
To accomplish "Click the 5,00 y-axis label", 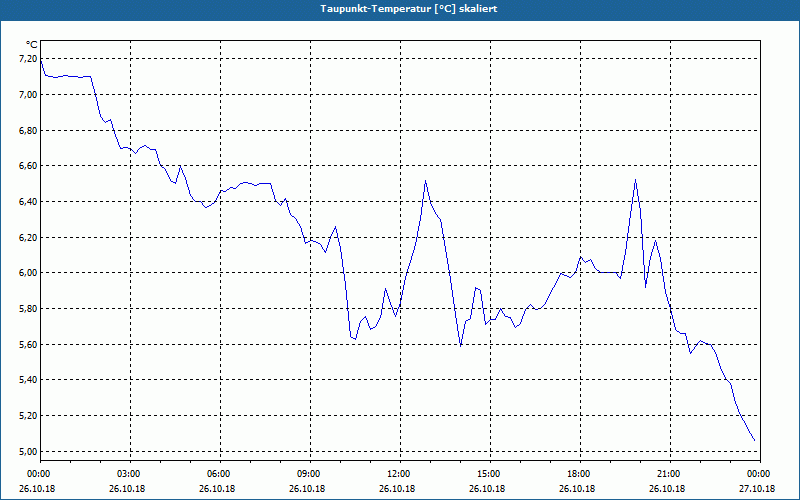I will [x=28, y=452].
